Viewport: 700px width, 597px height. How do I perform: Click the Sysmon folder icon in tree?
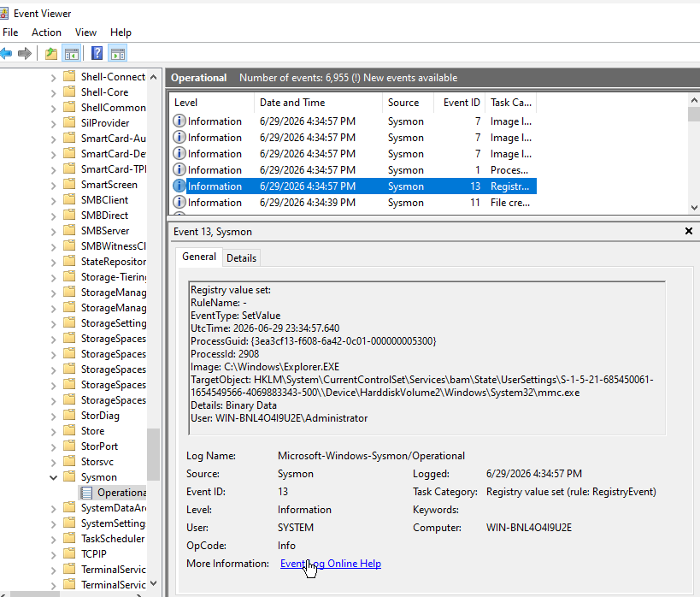(69, 476)
